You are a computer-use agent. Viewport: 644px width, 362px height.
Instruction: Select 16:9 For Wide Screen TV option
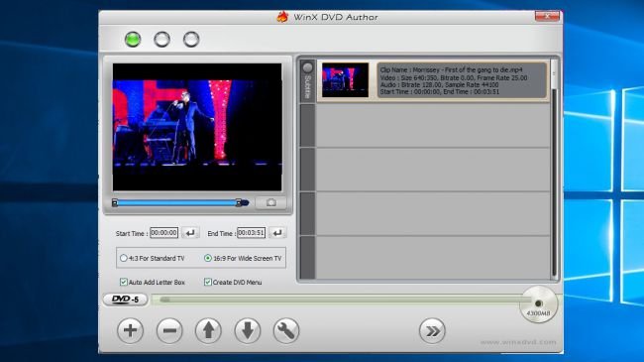pyautogui.click(x=243, y=258)
